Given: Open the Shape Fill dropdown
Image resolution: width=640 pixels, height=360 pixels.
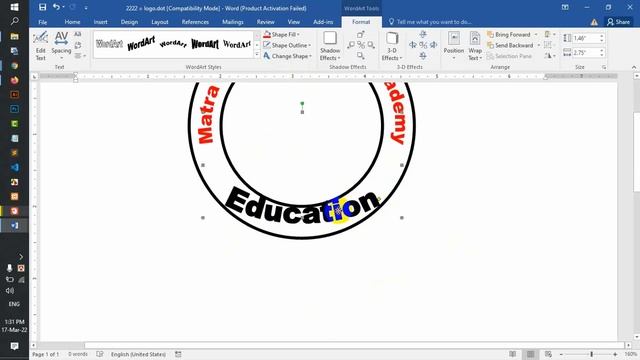Looking at the screenshot, I should pyautogui.click(x=283, y=34).
